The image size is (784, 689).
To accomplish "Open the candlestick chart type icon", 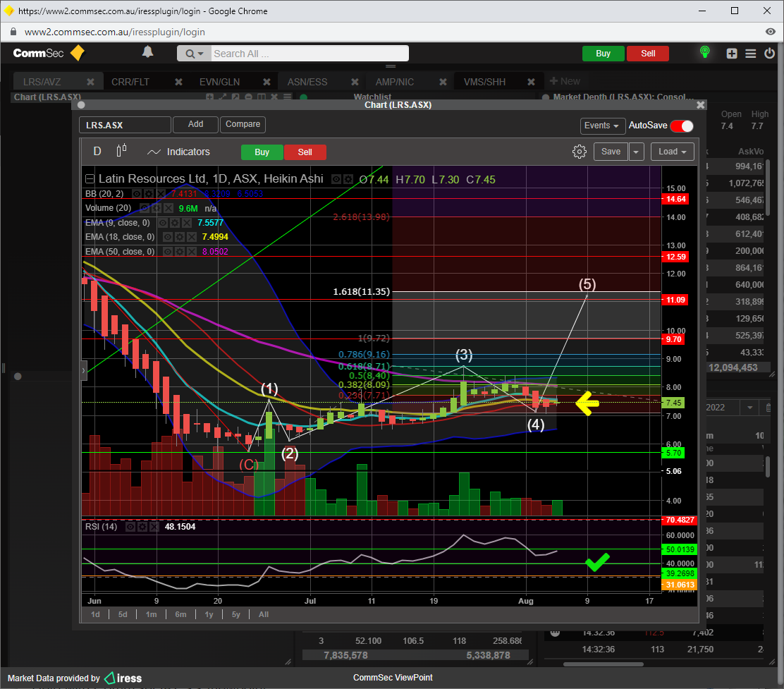I will pyautogui.click(x=121, y=151).
